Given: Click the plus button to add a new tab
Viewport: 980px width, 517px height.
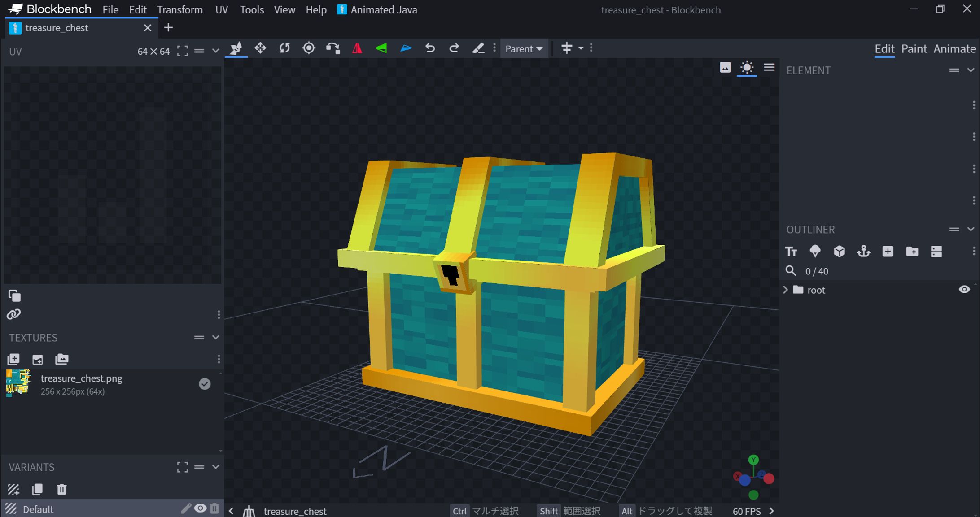Looking at the screenshot, I should (168, 27).
